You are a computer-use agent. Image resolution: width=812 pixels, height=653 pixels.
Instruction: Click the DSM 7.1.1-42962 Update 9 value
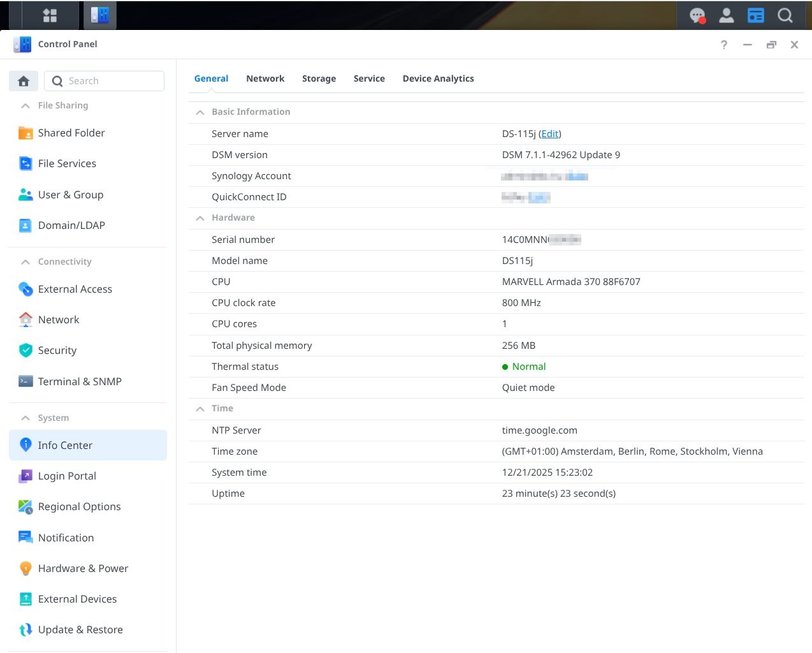[561, 155]
